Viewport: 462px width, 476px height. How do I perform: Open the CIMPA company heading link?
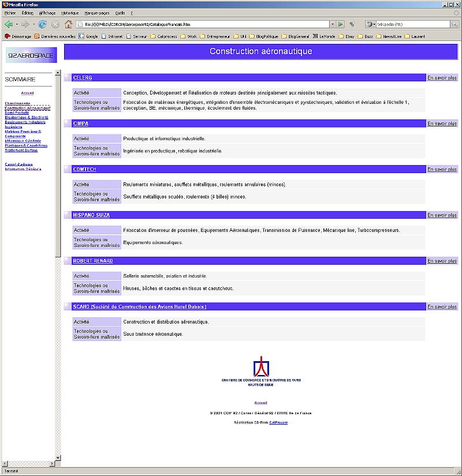pos(80,123)
